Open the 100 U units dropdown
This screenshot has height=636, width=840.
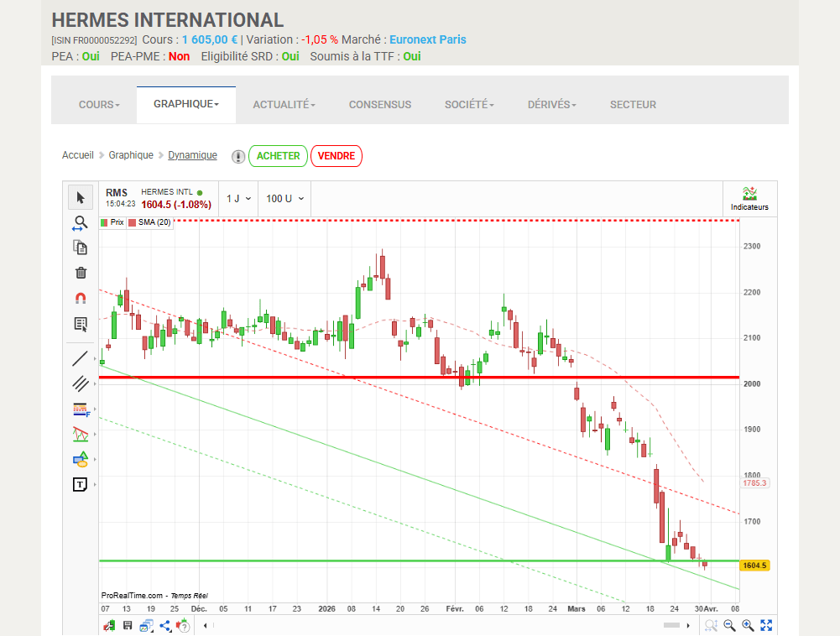click(285, 199)
